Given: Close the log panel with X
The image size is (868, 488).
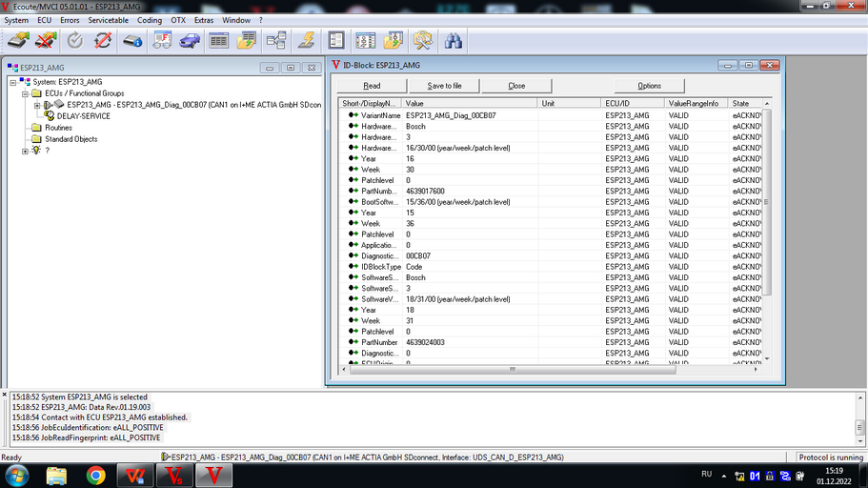Looking at the screenshot, I should [x=5, y=395].
